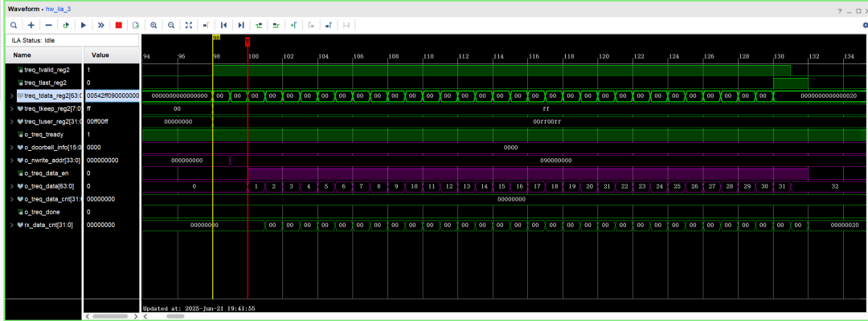Viewport: 868px width, 321px height.
Task: Click the add (plus) toolbar icon
Action: tap(31, 25)
